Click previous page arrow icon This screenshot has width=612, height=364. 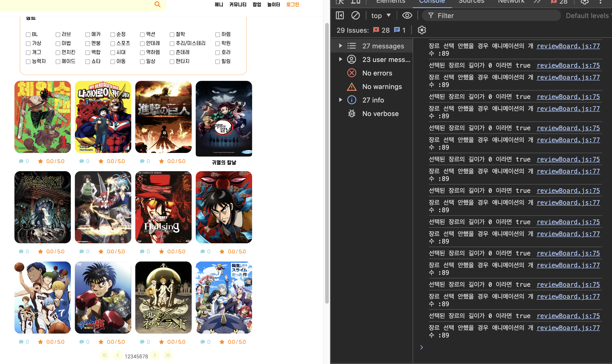(x=118, y=355)
